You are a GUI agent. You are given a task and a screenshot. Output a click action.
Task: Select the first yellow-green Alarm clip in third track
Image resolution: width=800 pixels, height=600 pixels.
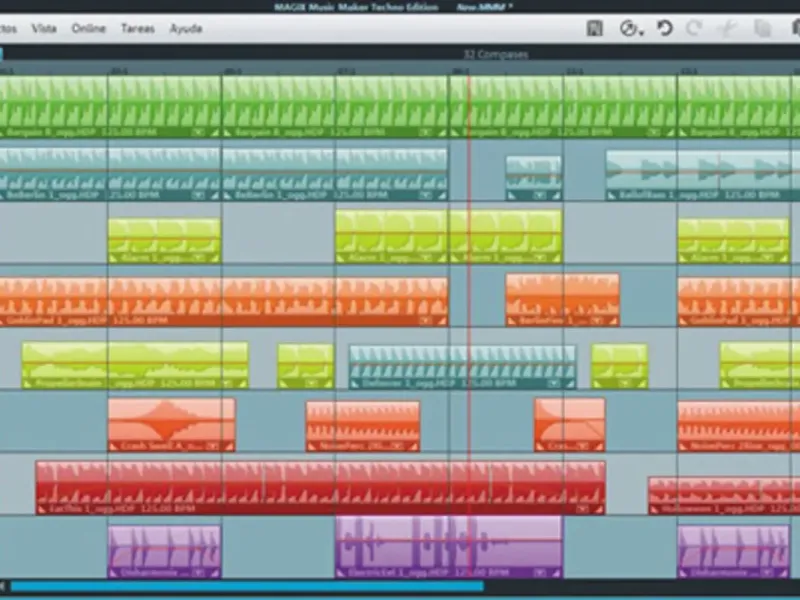(164, 240)
